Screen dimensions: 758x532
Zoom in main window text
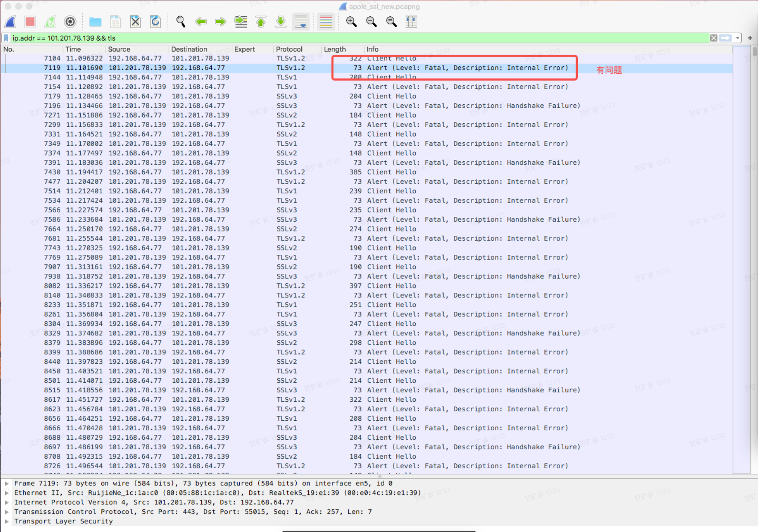tap(351, 22)
